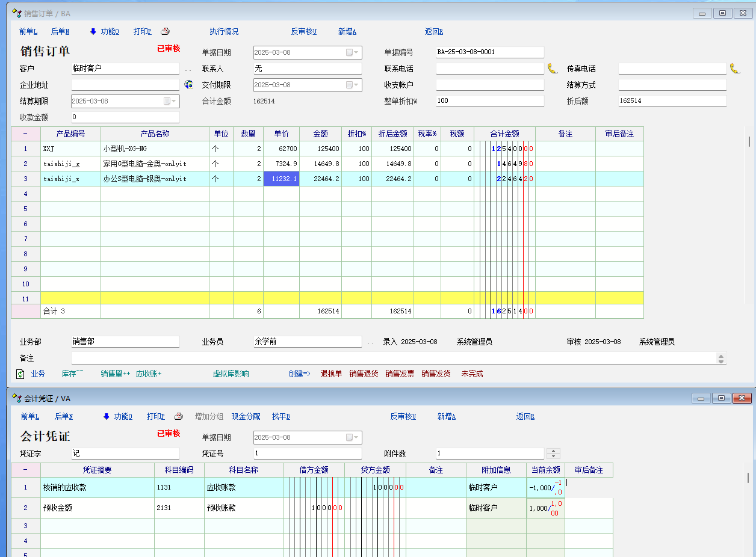This screenshot has height=557, width=756.
Task: Select the highlighted 11232.1 unit price cell
Action: click(x=281, y=179)
